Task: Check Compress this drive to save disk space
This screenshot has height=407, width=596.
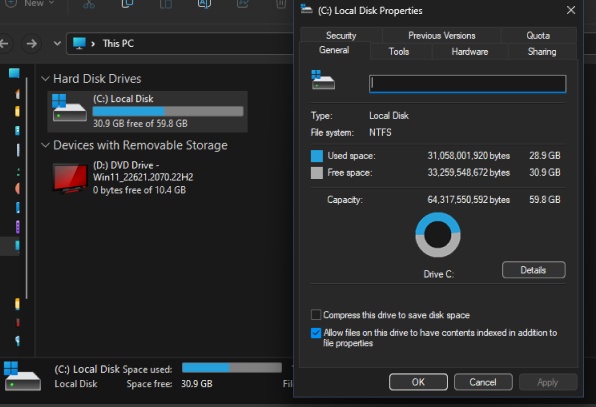Action: point(315,315)
